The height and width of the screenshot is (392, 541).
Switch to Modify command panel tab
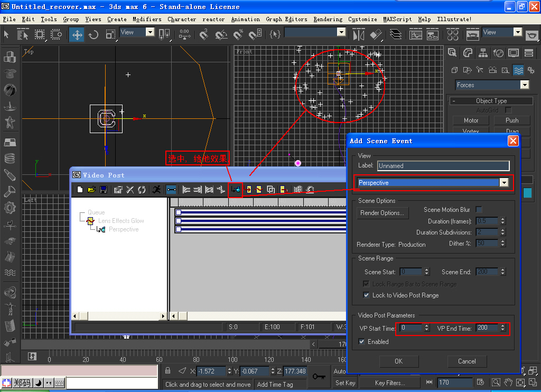tap(468, 53)
